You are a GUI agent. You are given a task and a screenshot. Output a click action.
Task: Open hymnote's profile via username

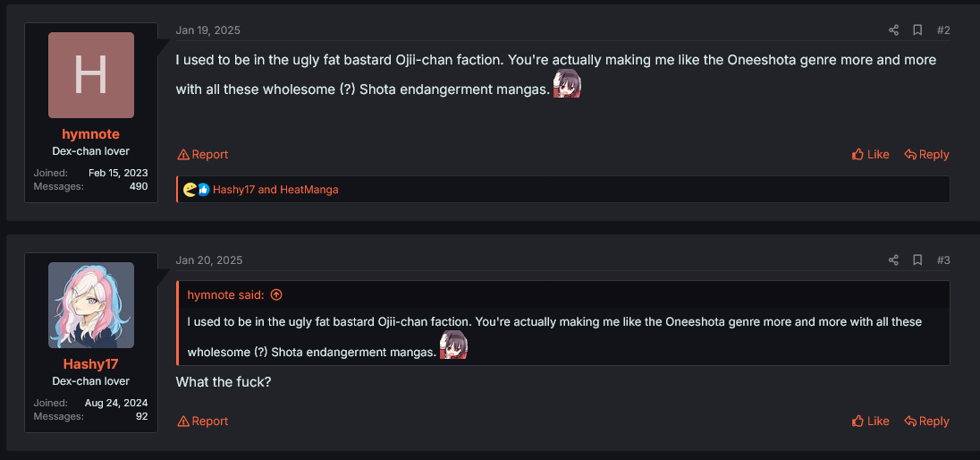pyautogui.click(x=90, y=134)
